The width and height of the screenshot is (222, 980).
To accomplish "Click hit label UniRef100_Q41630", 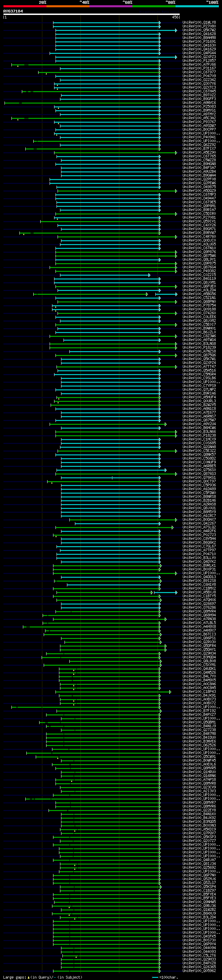I will [x=199, y=45].
